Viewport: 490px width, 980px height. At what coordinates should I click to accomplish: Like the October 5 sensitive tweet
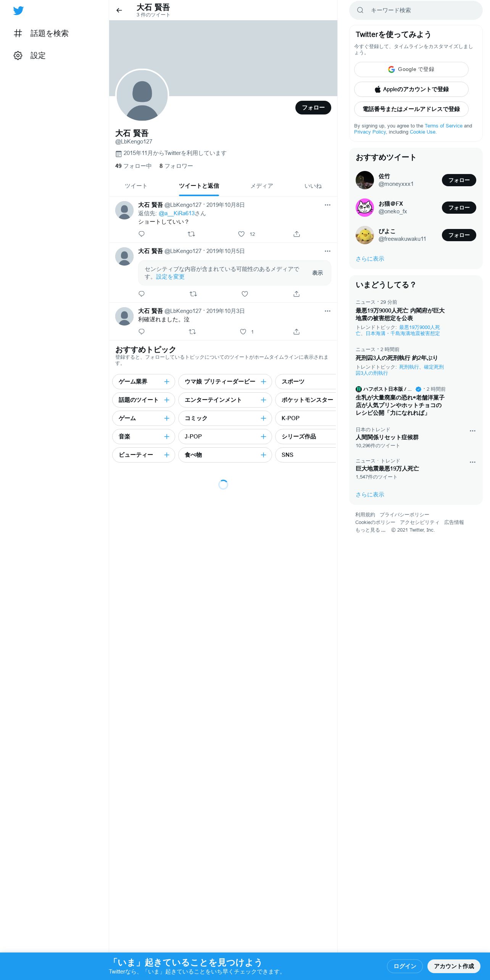(245, 294)
